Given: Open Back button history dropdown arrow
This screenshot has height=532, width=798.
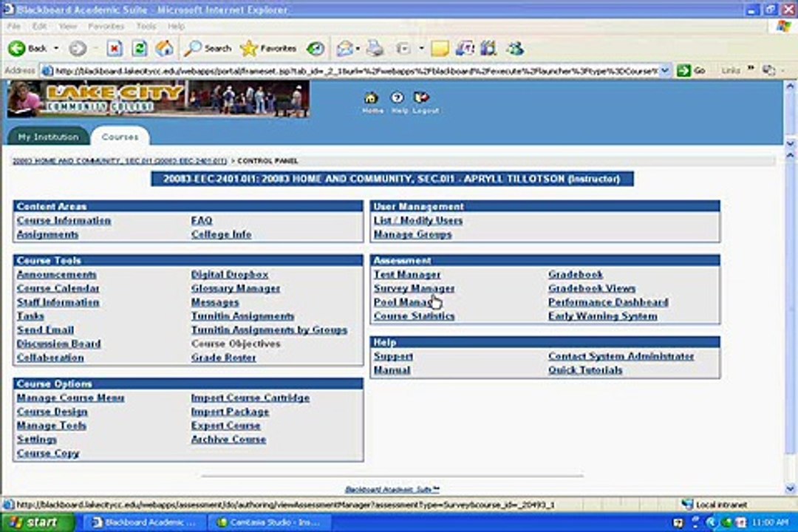Looking at the screenshot, I should click(56, 48).
